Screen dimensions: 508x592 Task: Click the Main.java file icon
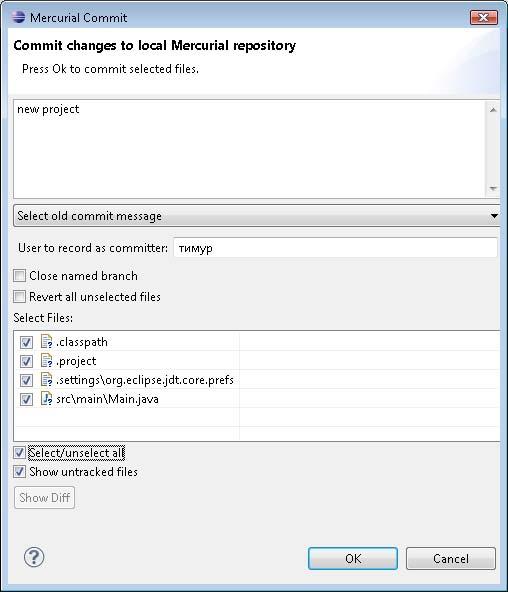pyautogui.click(x=46, y=399)
